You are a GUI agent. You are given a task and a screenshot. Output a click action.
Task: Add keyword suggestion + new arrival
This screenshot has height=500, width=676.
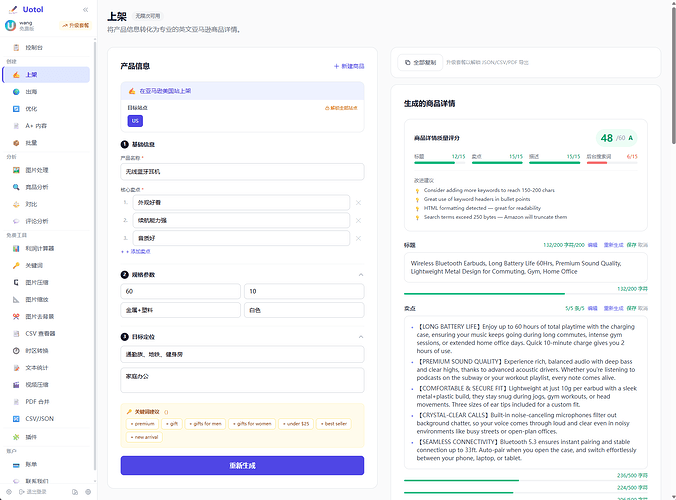coord(144,437)
